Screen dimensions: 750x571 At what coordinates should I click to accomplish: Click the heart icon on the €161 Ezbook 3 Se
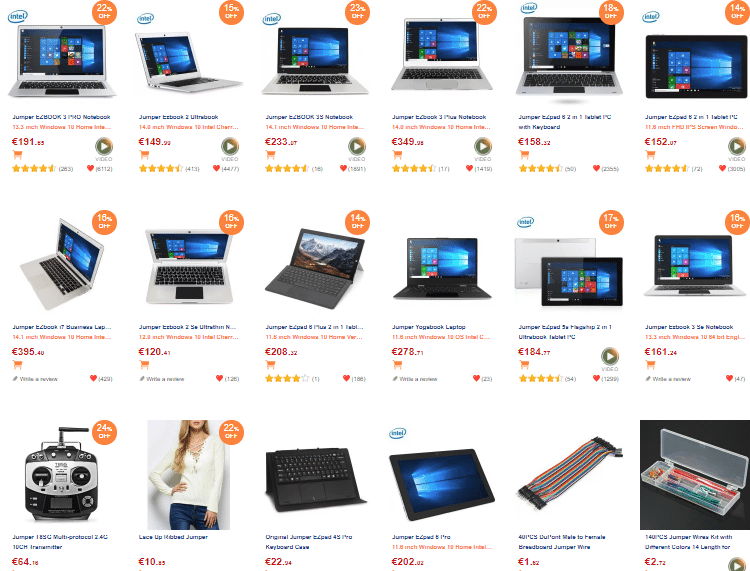[729, 378]
